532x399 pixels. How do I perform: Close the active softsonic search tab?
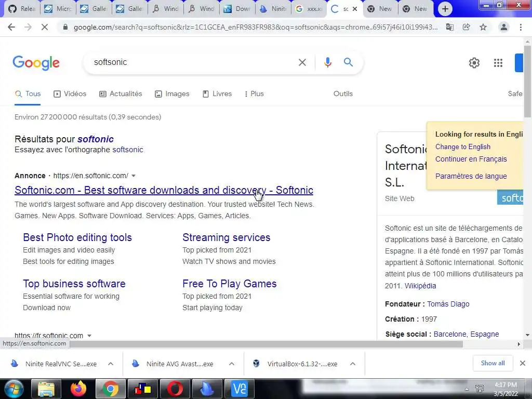pos(355,9)
